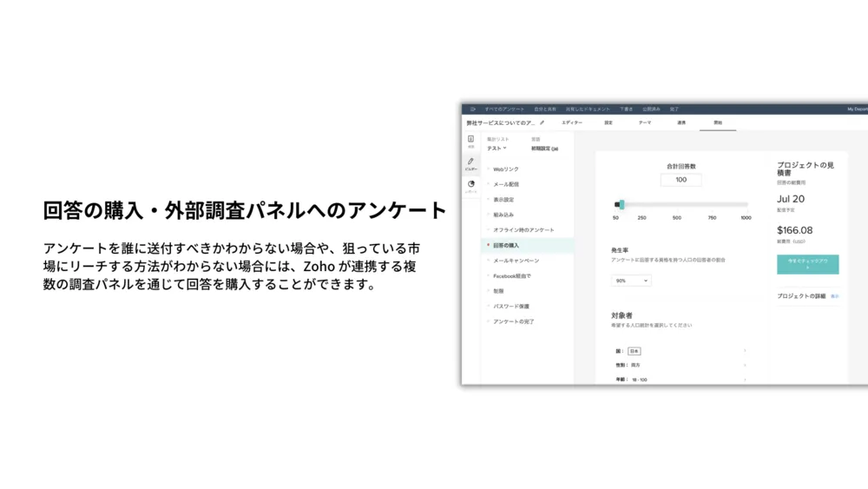This screenshot has width=868, height=489.
Task: Click the hamburger menu icon in dark header
Action: 472,109
